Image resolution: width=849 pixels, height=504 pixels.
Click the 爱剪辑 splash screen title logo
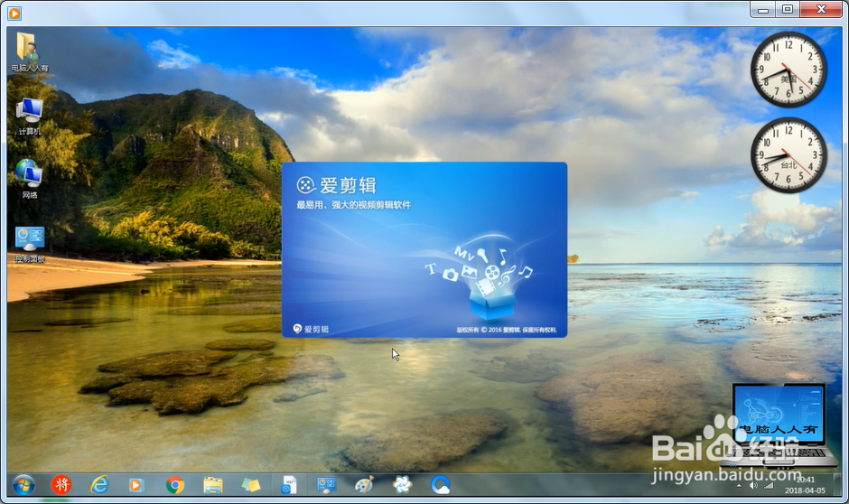pyautogui.click(x=336, y=185)
